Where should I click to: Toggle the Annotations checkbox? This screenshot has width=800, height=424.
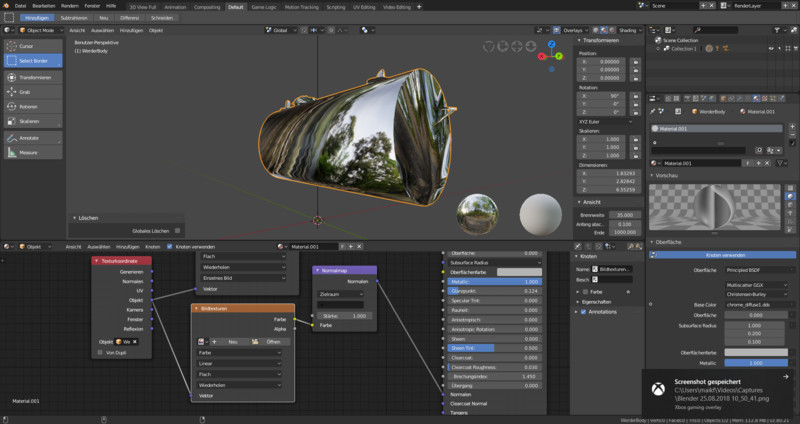[583, 312]
